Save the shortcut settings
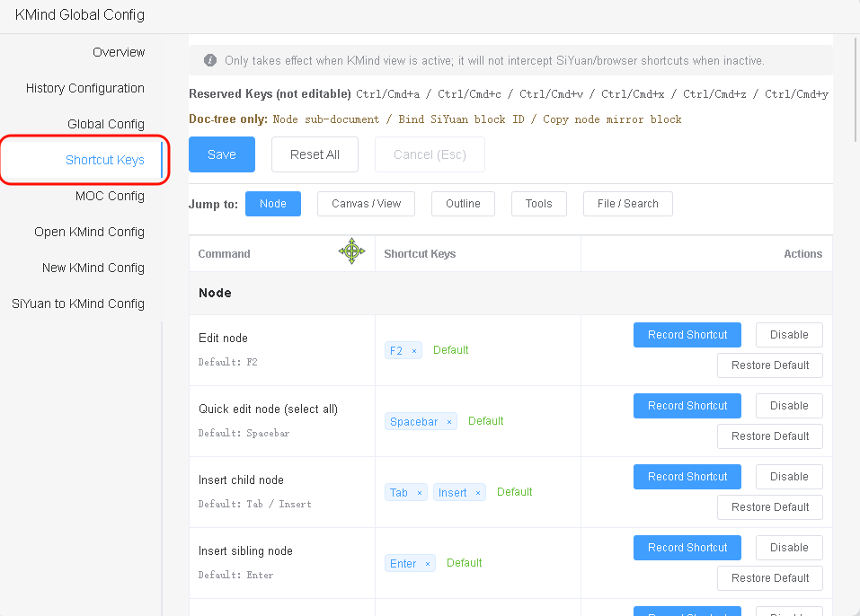 coord(222,154)
